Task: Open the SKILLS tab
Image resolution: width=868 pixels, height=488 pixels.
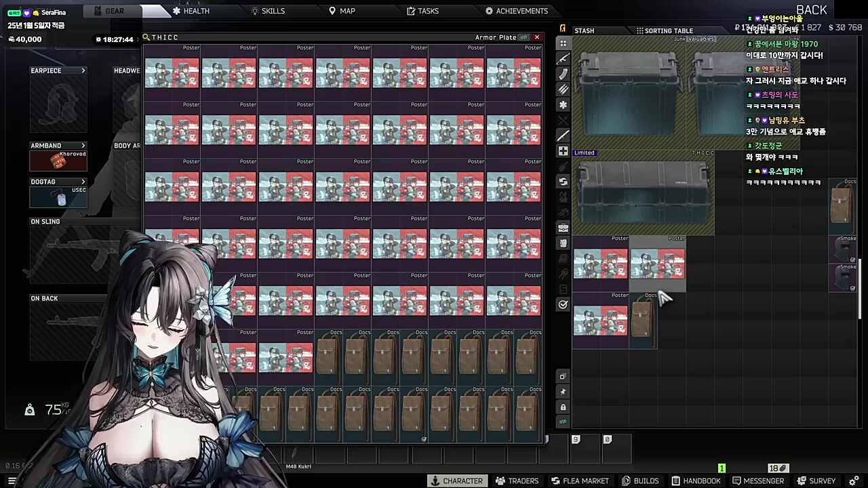Action: click(268, 11)
